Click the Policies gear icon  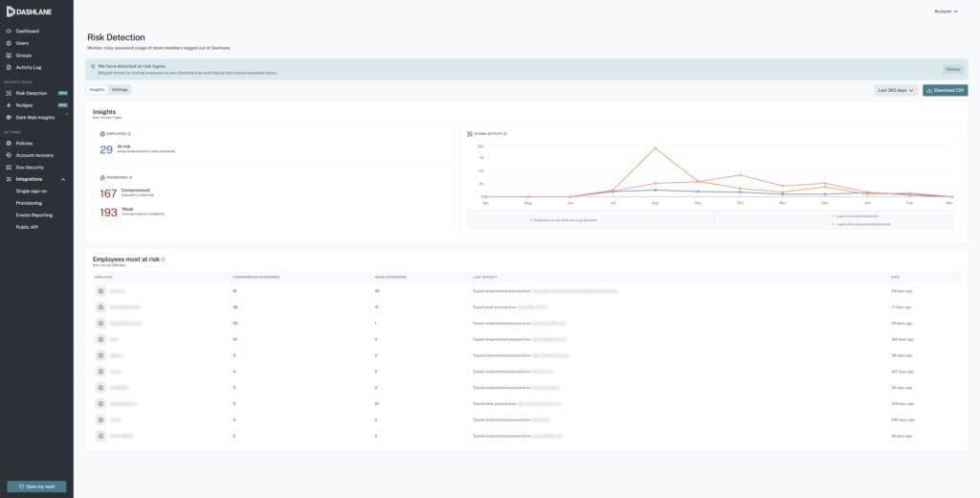pyautogui.click(x=9, y=143)
